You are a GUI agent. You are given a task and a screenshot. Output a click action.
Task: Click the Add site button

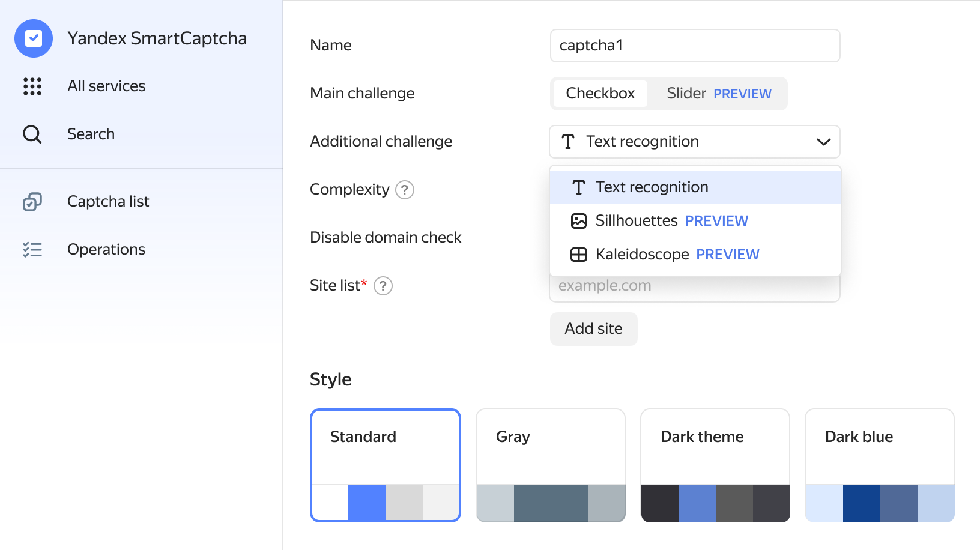point(594,329)
